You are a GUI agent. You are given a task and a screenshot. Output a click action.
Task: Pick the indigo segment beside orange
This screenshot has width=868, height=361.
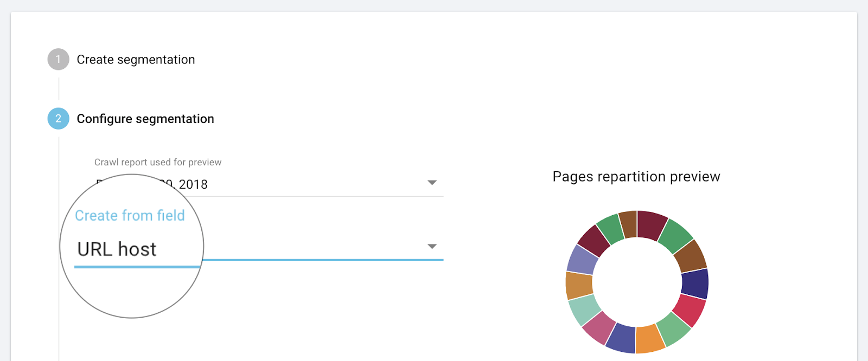(x=621, y=338)
